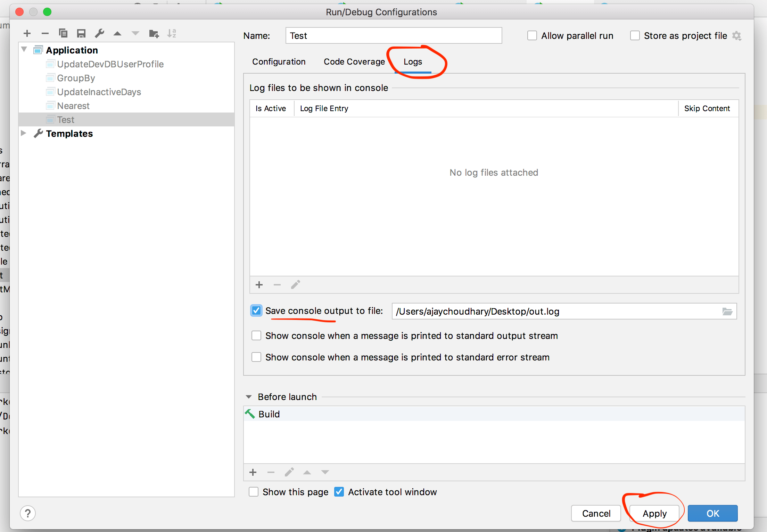767x532 pixels.
Task: Enable show console on standard error stream
Action: (256, 357)
